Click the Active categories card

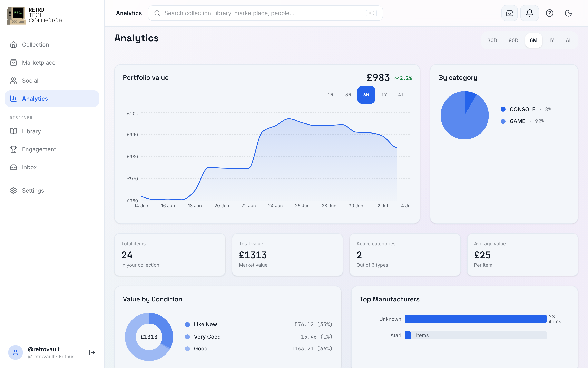point(405,255)
